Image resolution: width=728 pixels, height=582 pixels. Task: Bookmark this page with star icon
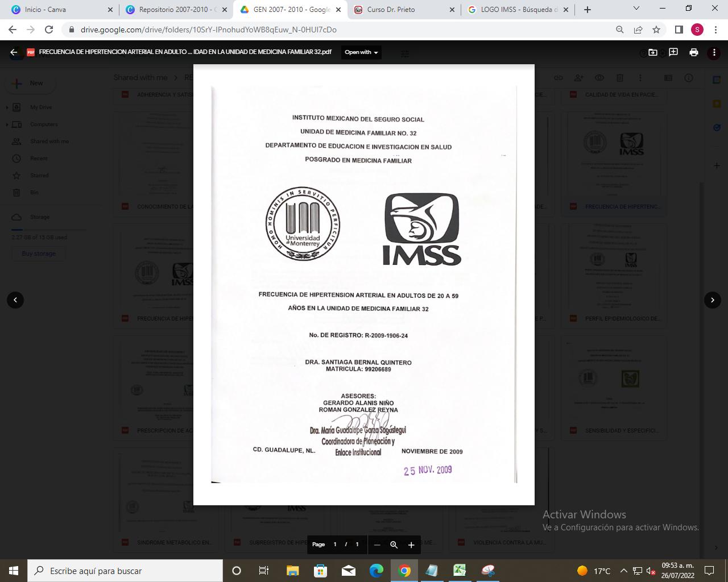(x=656, y=30)
